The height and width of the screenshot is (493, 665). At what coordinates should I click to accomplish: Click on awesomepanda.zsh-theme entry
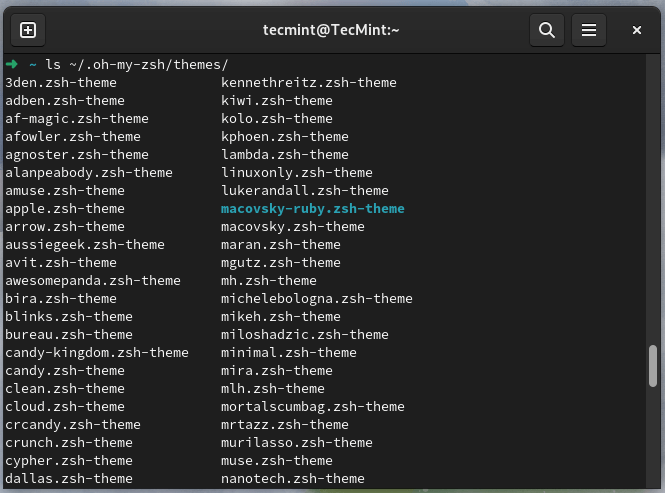click(93, 281)
